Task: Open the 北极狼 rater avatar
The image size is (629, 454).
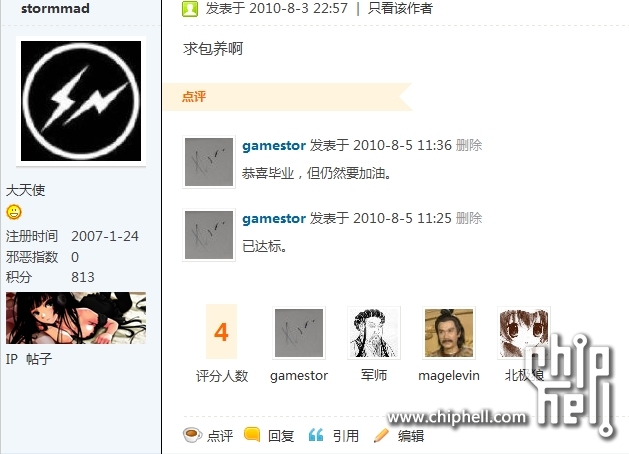Action: pyautogui.click(x=524, y=332)
